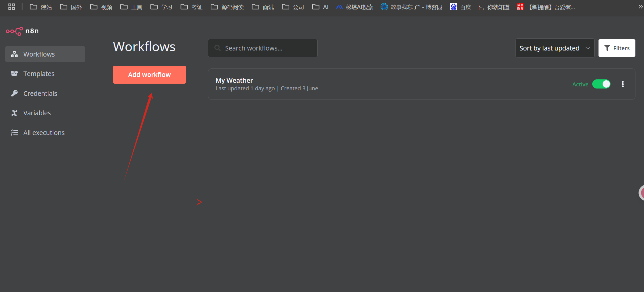Open the 故事我忘了° - 博客园 bookmark

pyautogui.click(x=412, y=7)
